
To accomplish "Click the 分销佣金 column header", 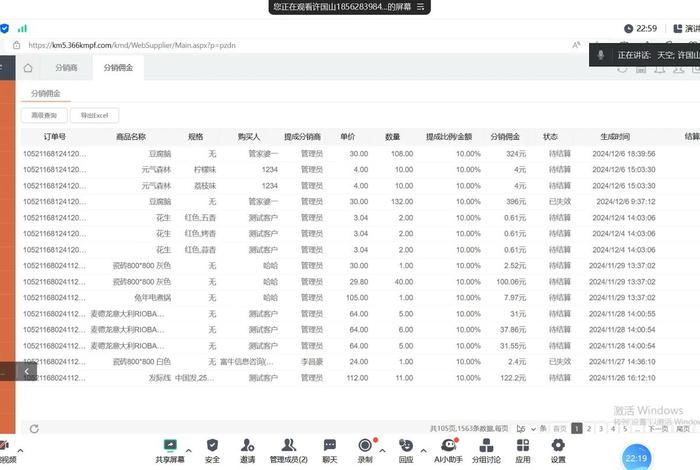I will (505, 137).
